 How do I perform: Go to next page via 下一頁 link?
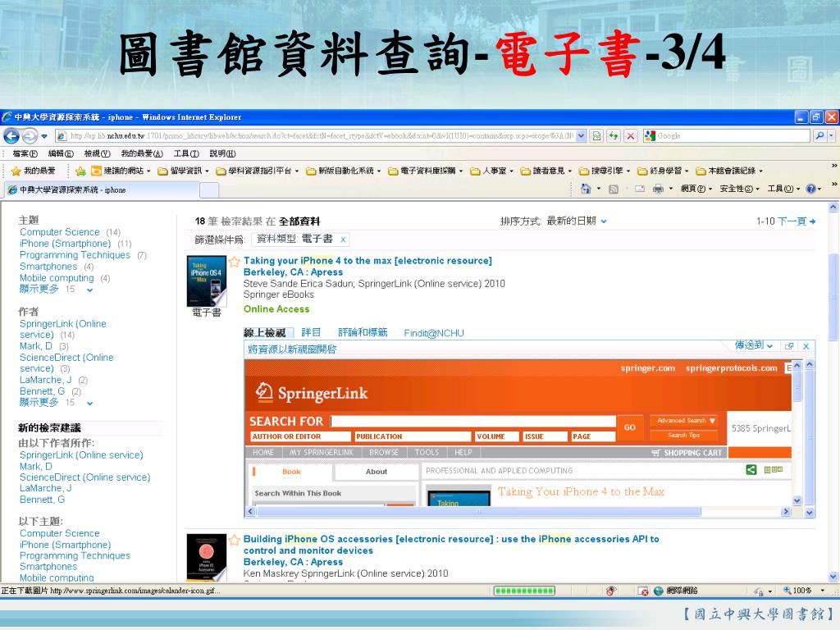(797, 221)
